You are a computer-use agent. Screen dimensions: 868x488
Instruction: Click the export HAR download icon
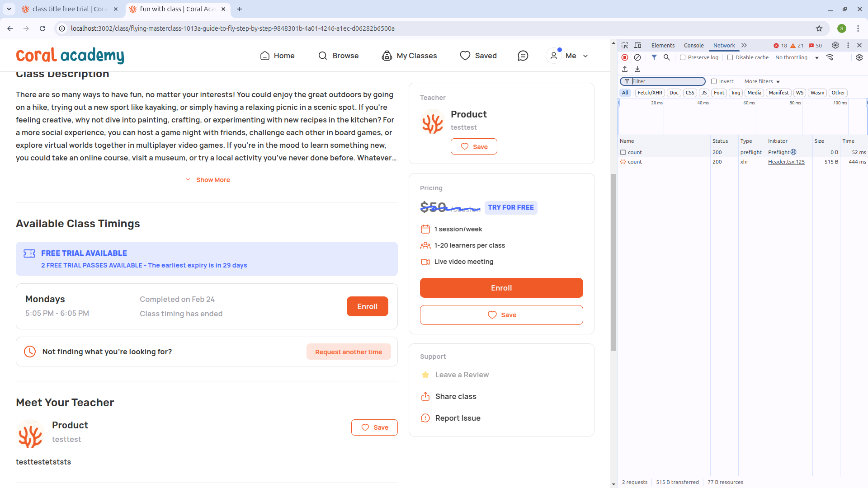pos(637,69)
